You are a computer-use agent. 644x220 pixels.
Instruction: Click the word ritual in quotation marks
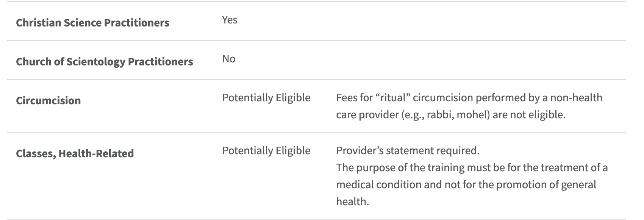coord(393,98)
